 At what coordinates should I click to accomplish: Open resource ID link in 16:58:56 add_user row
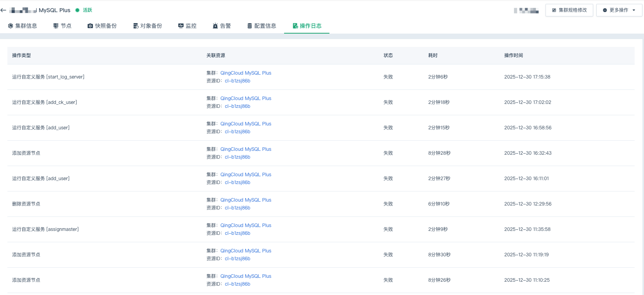(238, 132)
